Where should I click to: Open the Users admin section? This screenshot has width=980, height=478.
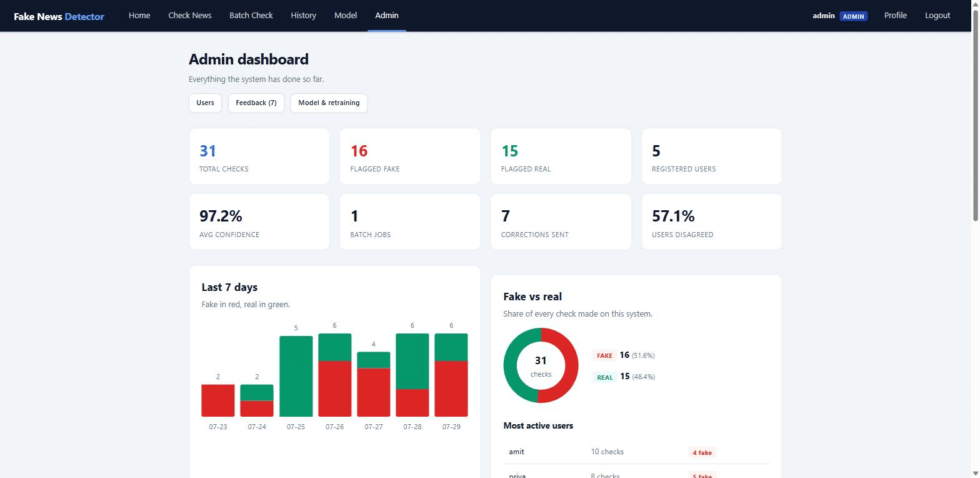[205, 103]
